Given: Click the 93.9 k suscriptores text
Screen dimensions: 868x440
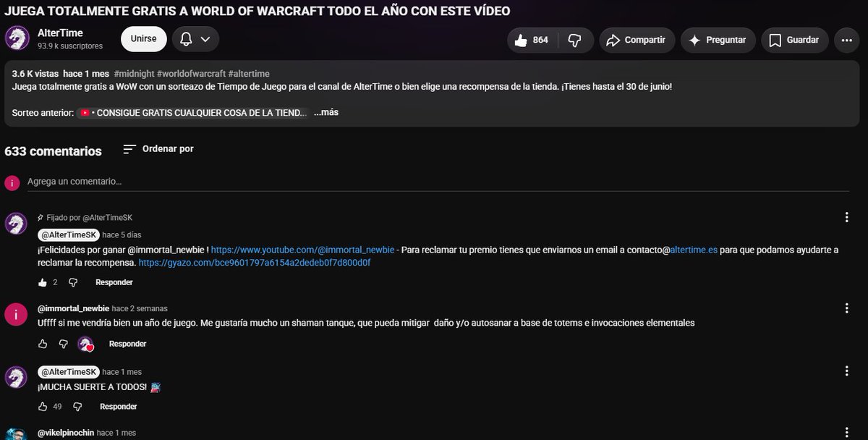Looking at the screenshot, I should 70,46.
